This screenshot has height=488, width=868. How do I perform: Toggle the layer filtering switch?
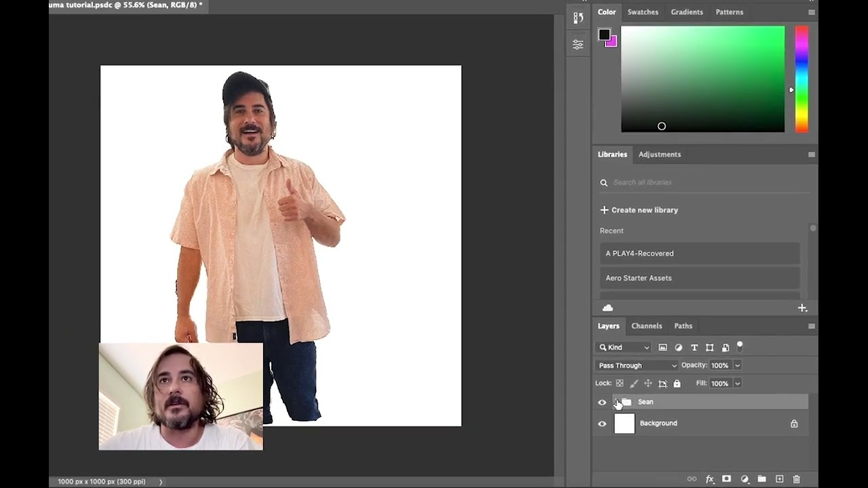coord(740,346)
